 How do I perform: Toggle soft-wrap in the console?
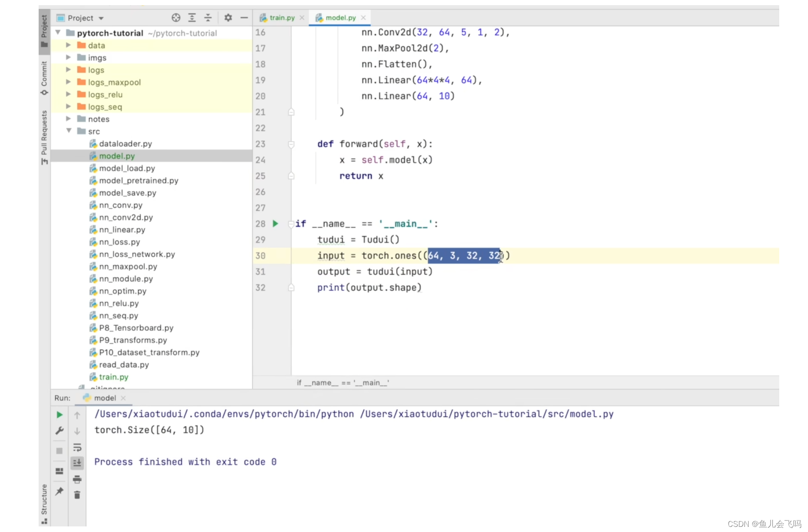tap(77, 448)
